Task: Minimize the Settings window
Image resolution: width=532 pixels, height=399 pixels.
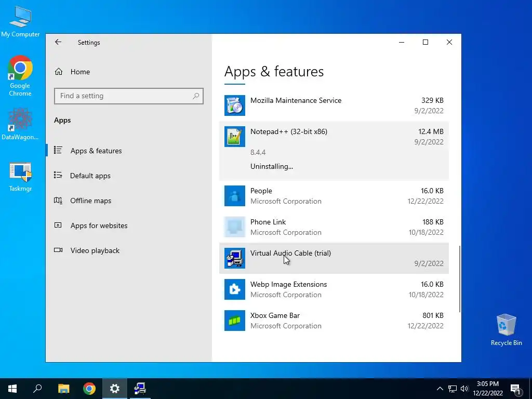Action: pos(402,42)
